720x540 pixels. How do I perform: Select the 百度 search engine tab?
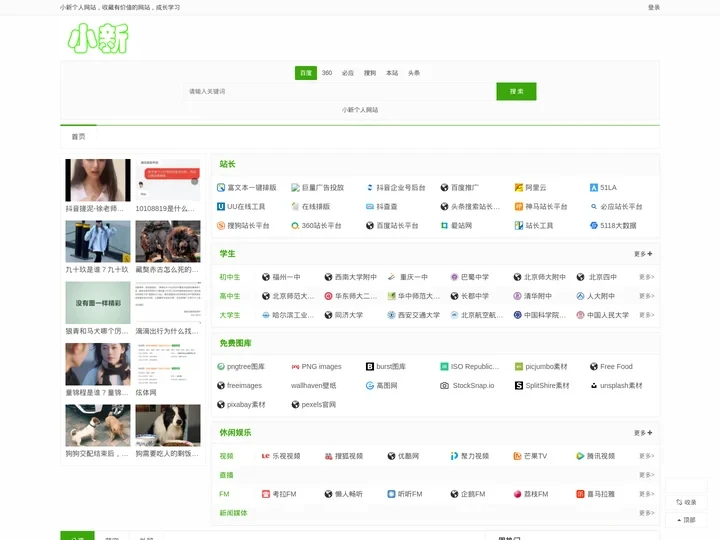pyautogui.click(x=306, y=73)
